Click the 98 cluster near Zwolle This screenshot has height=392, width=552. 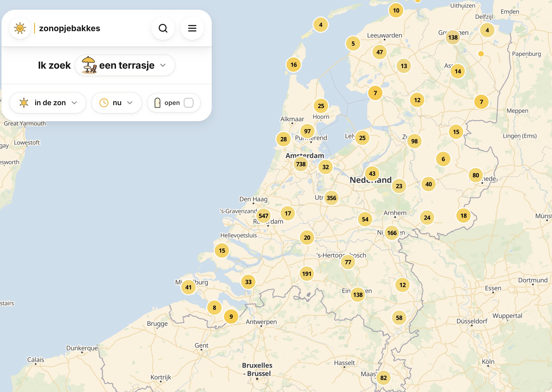click(414, 141)
